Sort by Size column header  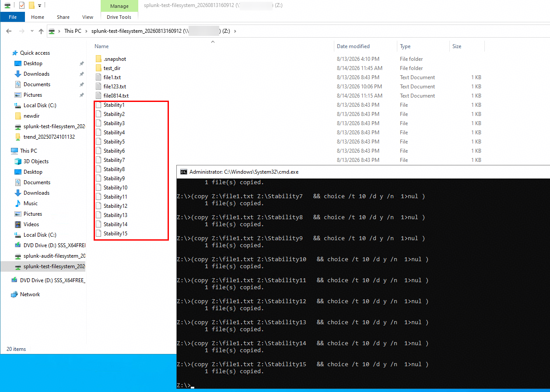tap(457, 46)
